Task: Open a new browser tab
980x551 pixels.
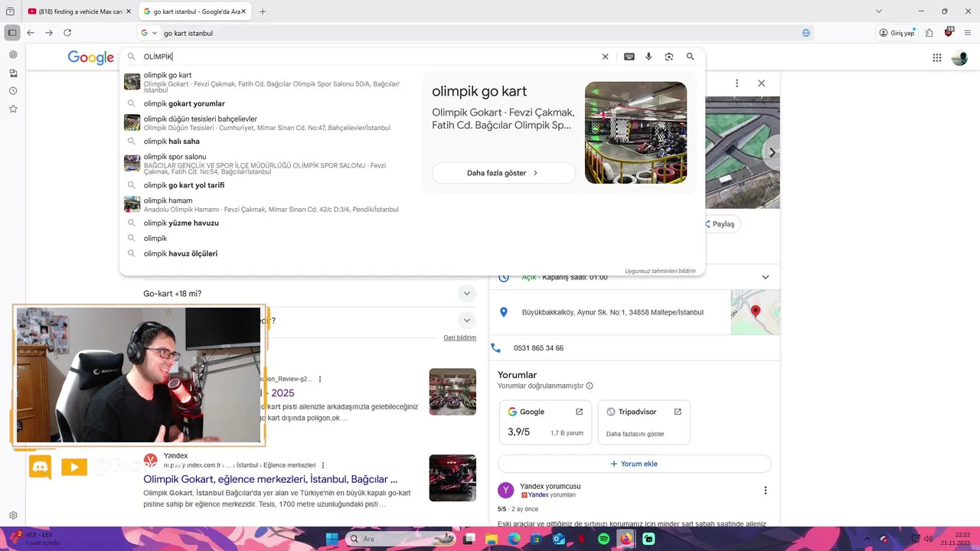Action: pos(263,11)
